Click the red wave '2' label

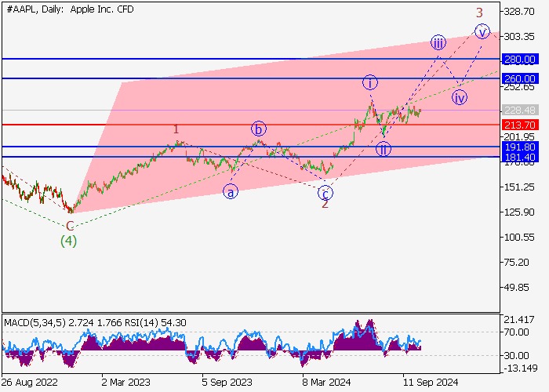[325, 204]
